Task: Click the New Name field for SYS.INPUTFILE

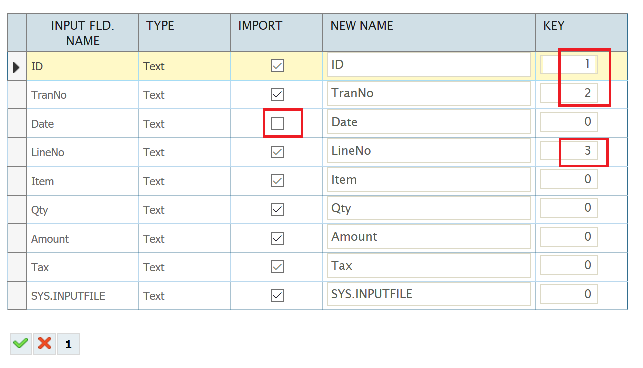Action: pos(429,294)
